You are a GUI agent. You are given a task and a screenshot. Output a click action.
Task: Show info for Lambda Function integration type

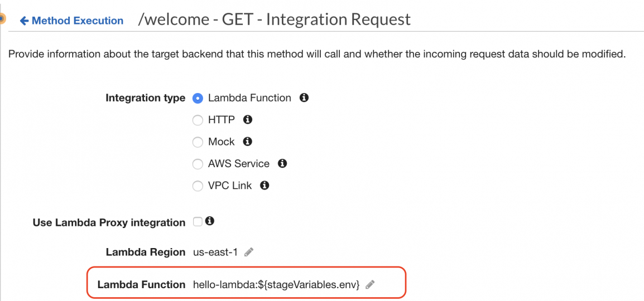tap(304, 98)
